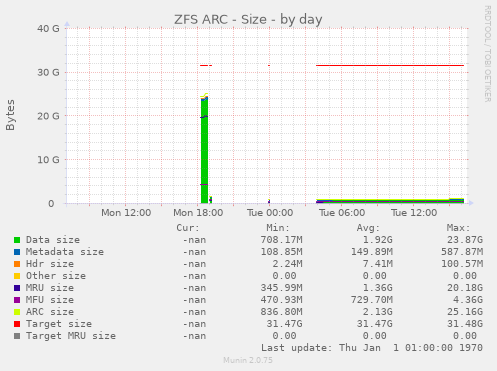The height and width of the screenshot is (371, 497).
Task: Click the 'Tue 00:00' x-axis label
Action: coord(270,213)
